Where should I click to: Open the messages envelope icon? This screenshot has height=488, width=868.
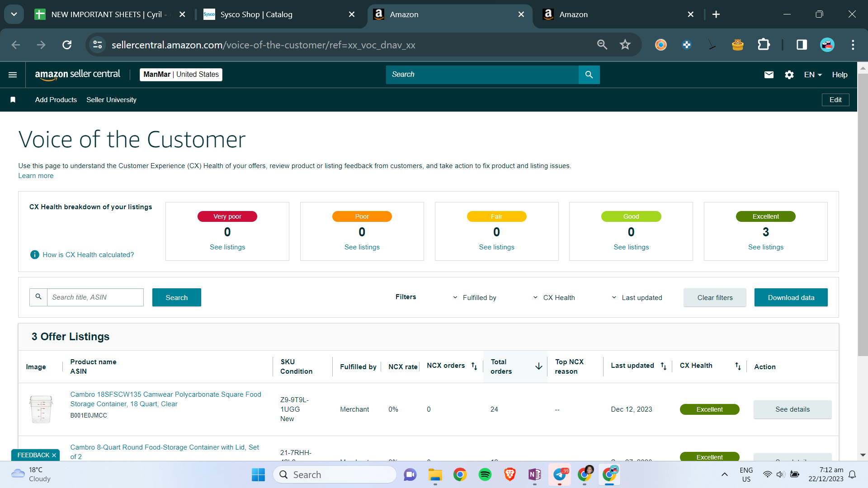769,75
